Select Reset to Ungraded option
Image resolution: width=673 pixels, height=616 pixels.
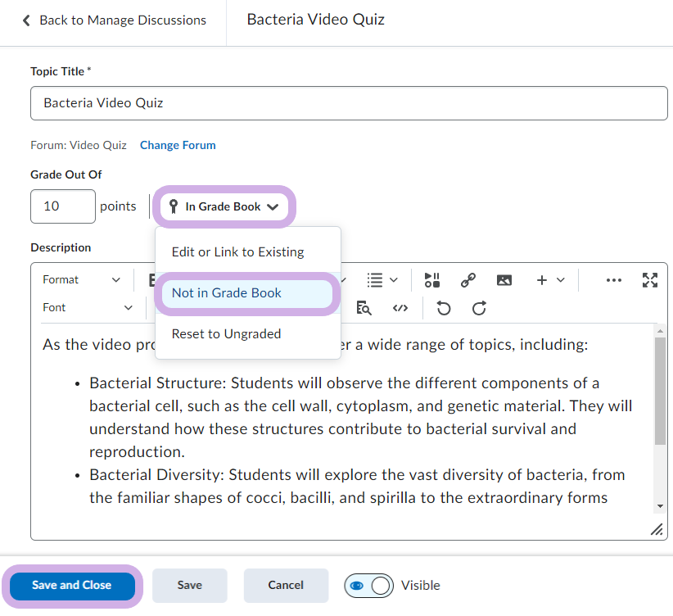(x=226, y=334)
